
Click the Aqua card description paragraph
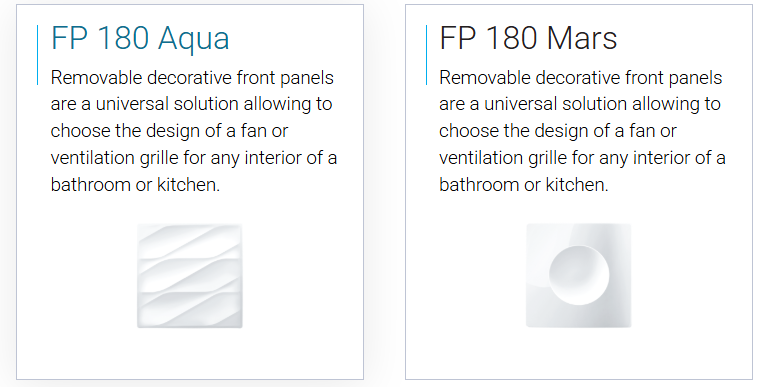[194, 131]
